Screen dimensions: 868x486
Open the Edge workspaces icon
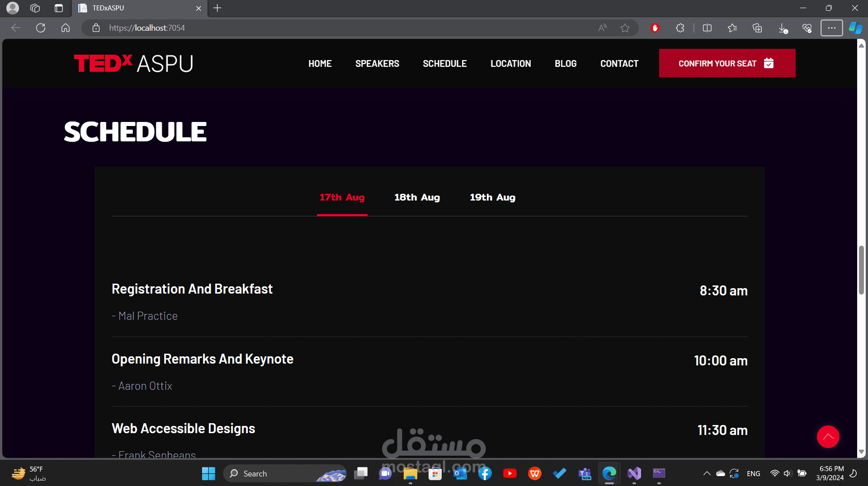point(35,8)
